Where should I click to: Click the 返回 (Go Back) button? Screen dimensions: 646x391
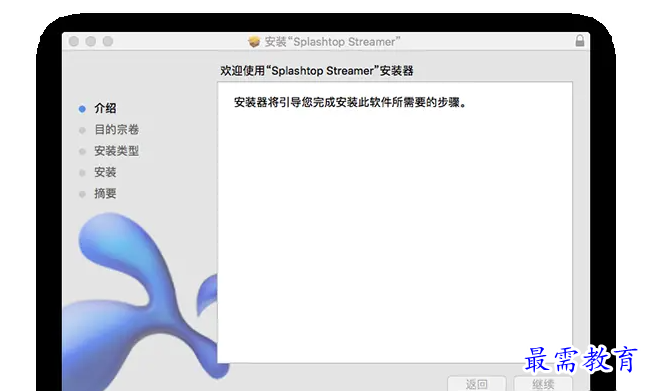(477, 384)
